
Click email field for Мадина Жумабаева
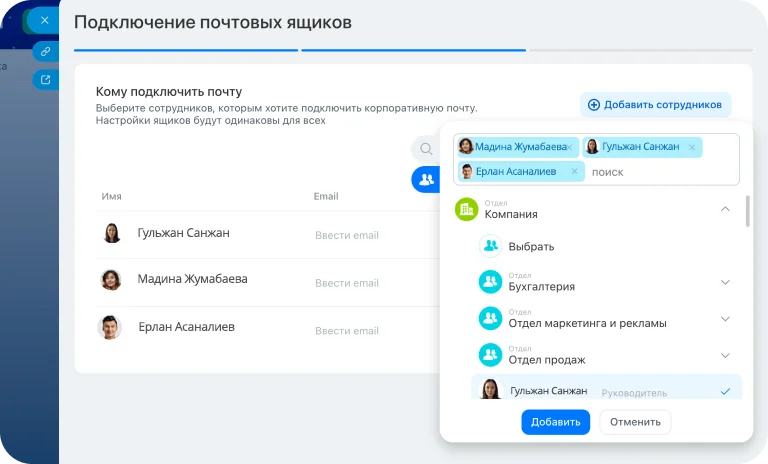(x=347, y=283)
